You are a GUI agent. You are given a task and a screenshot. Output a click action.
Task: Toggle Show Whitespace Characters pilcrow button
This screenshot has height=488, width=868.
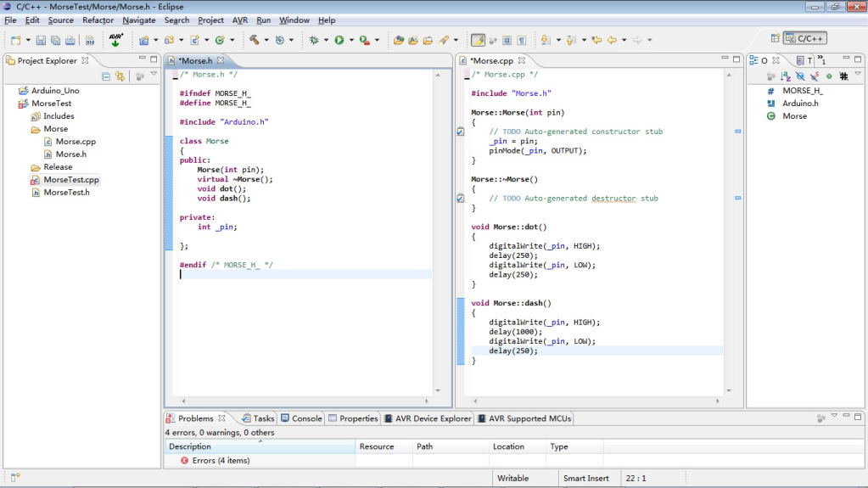point(522,40)
